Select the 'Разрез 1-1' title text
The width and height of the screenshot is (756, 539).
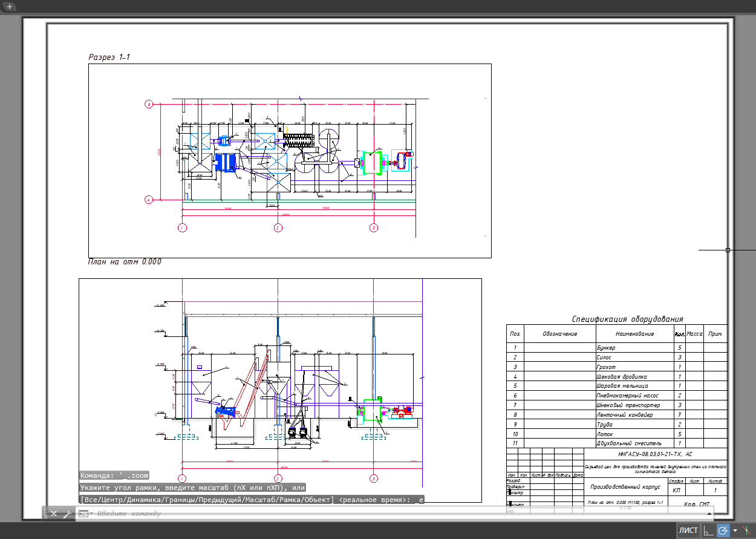(x=109, y=57)
